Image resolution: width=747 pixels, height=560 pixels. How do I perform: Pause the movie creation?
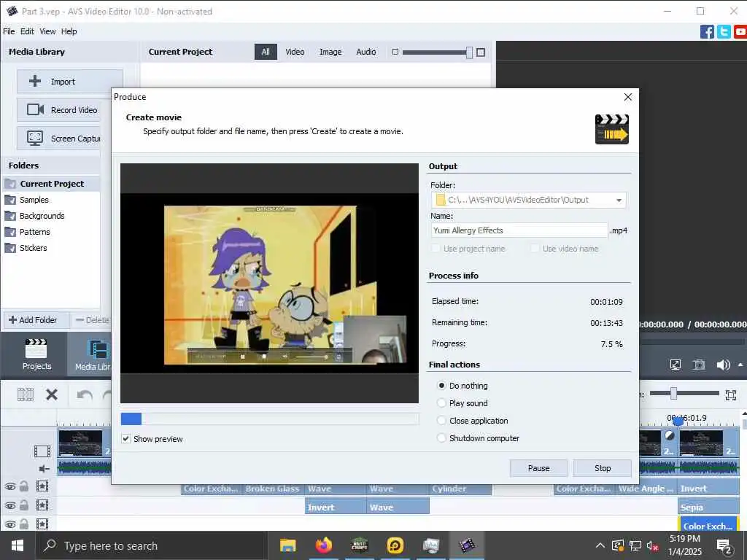tap(539, 468)
